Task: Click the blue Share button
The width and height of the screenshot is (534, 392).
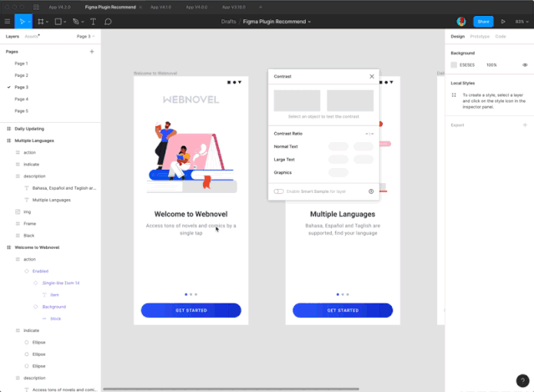Action: tap(483, 22)
